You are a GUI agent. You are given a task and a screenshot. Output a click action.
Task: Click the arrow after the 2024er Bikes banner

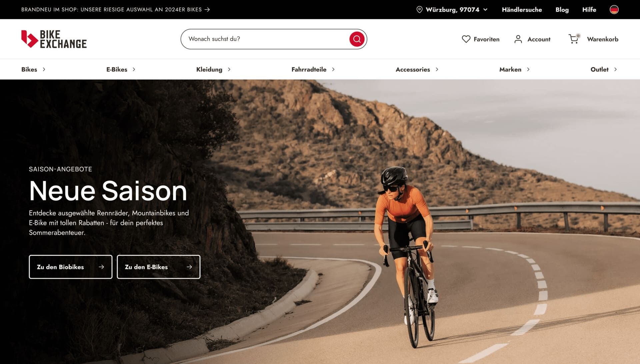(x=207, y=10)
